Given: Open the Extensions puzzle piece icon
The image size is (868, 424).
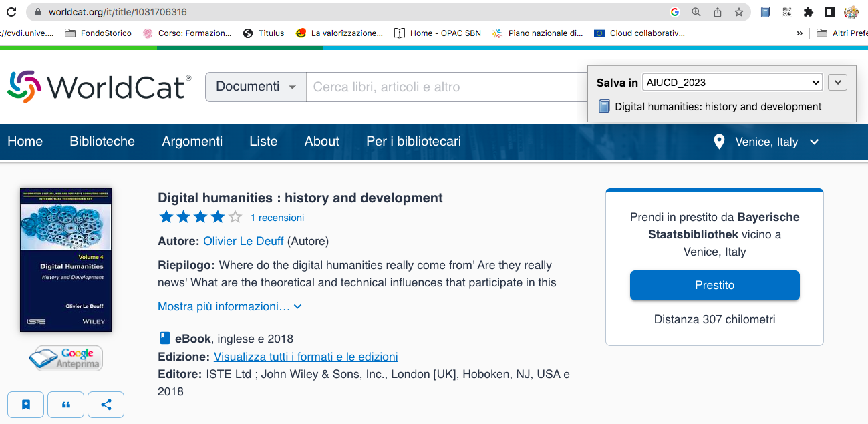Looking at the screenshot, I should click(809, 12).
